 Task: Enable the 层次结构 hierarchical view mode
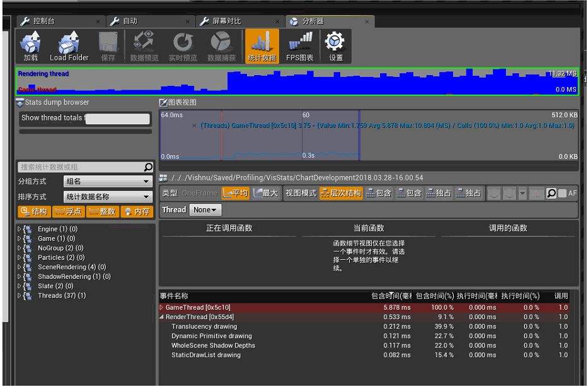click(x=341, y=193)
